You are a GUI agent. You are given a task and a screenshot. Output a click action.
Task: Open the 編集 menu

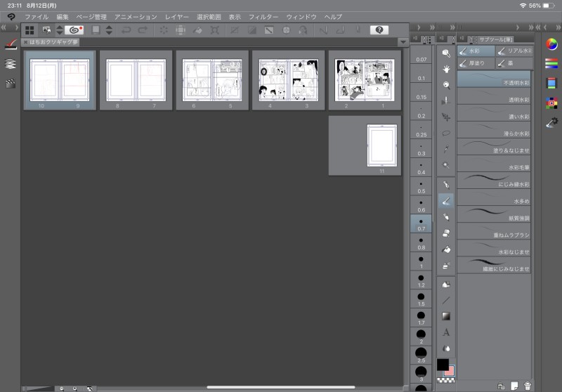(63, 17)
